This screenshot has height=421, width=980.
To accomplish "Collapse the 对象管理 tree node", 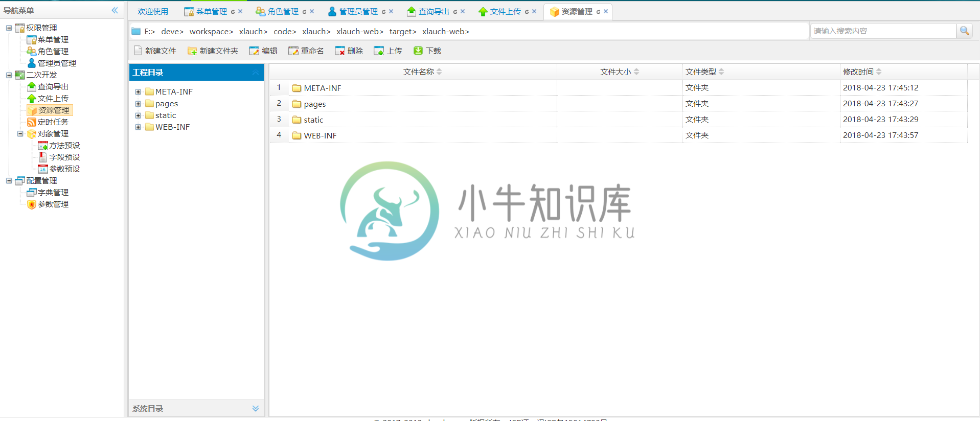I will pyautogui.click(x=20, y=133).
